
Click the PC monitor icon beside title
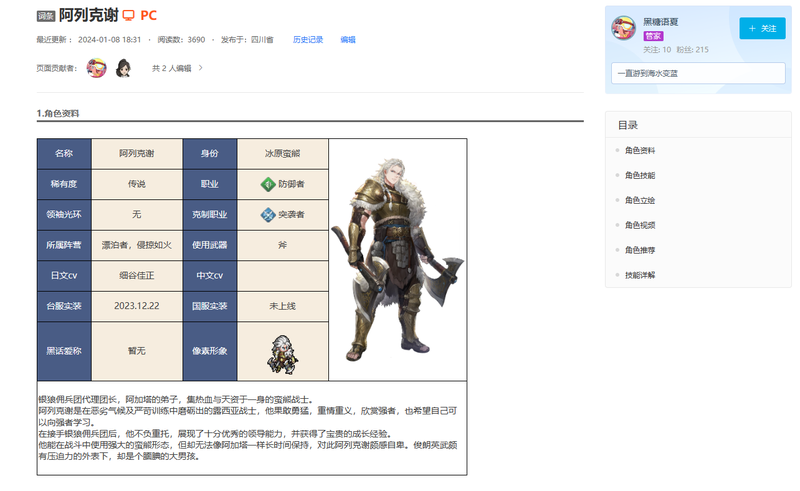[x=129, y=15]
